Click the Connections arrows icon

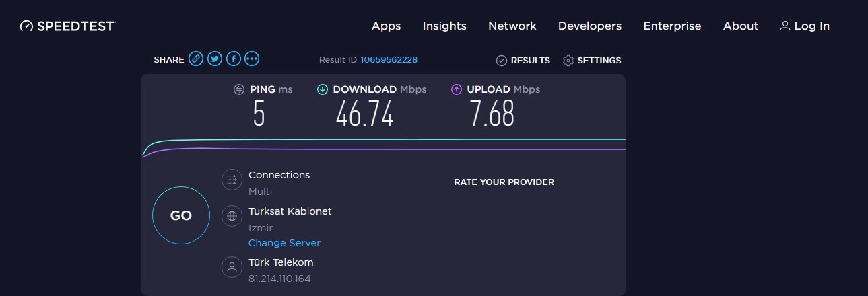232,180
